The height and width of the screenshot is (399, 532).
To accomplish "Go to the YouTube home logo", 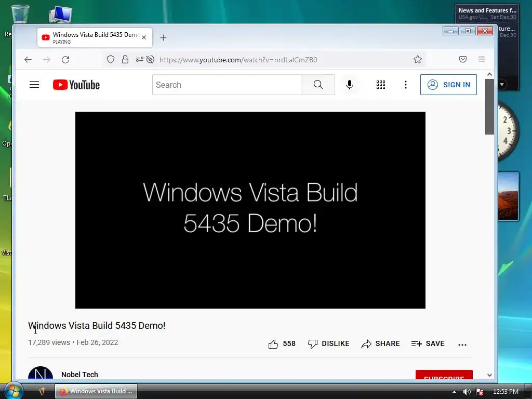I will pos(76,85).
